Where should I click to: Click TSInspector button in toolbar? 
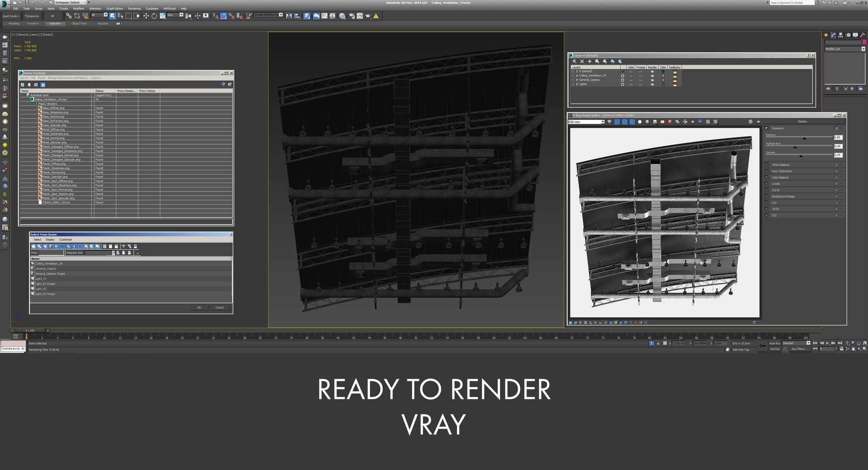pyautogui.click(x=32, y=16)
